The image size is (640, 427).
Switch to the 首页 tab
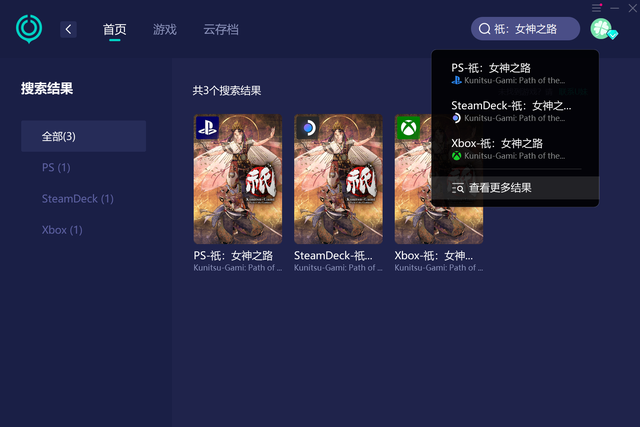pyautogui.click(x=115, y=29)
